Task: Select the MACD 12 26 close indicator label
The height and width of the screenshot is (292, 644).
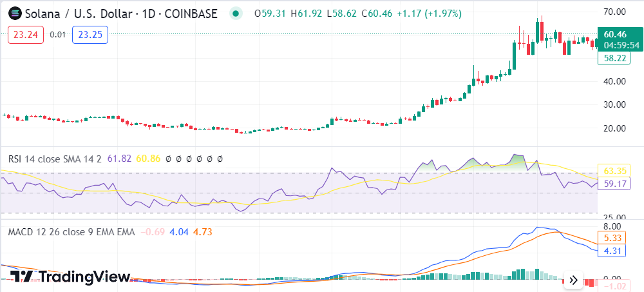Action: 71,232
